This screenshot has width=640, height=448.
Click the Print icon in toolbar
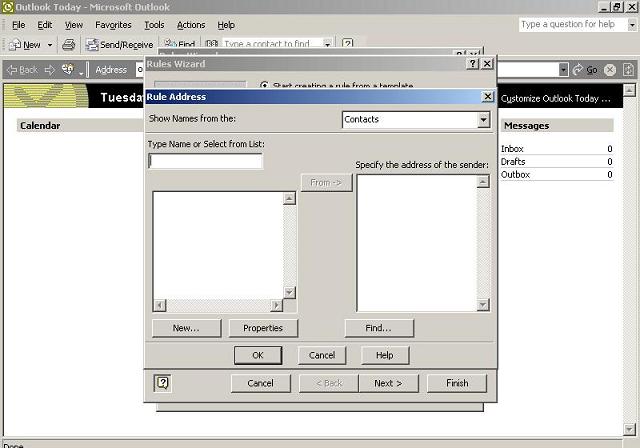[x=69, y=44]
